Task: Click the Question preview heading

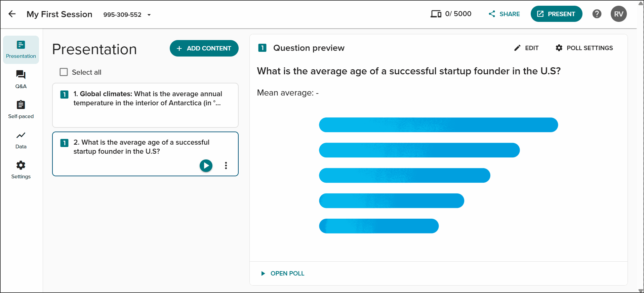Action: pos(309,48)
